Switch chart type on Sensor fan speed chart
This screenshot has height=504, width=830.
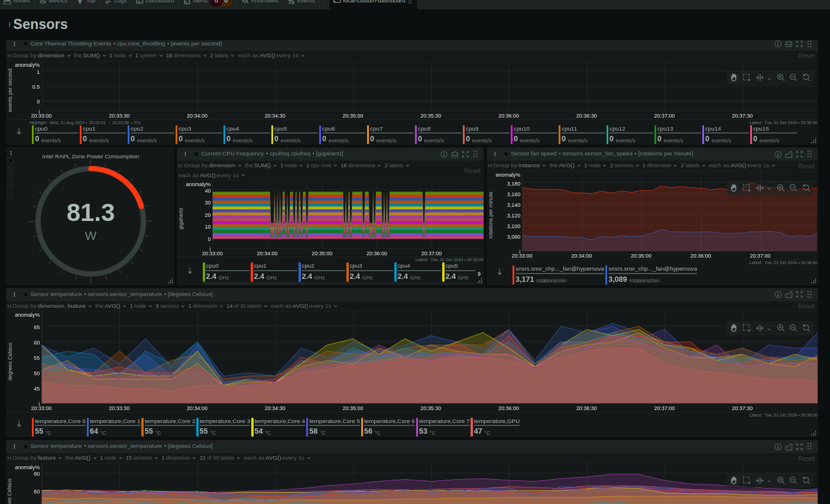point(789,154)
